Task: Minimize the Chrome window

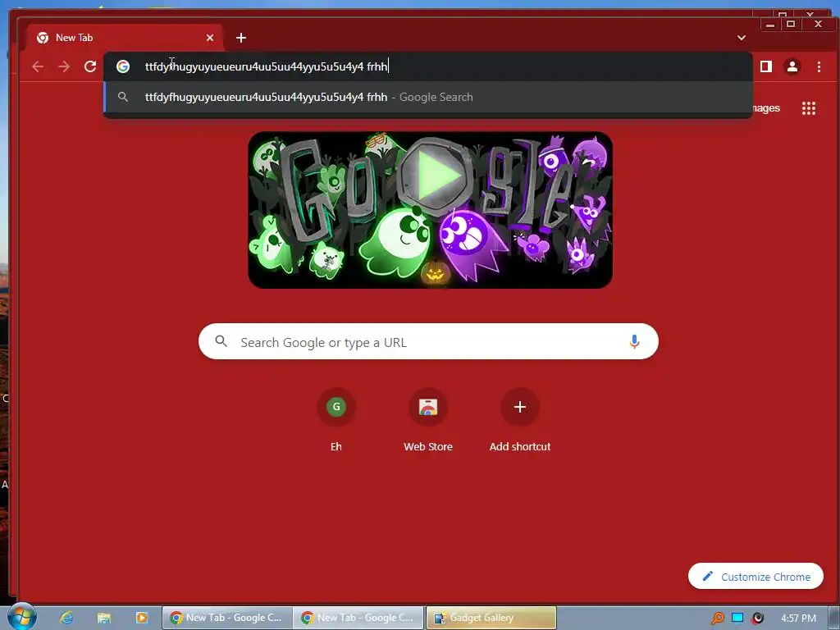Action: tap(770, 24)
